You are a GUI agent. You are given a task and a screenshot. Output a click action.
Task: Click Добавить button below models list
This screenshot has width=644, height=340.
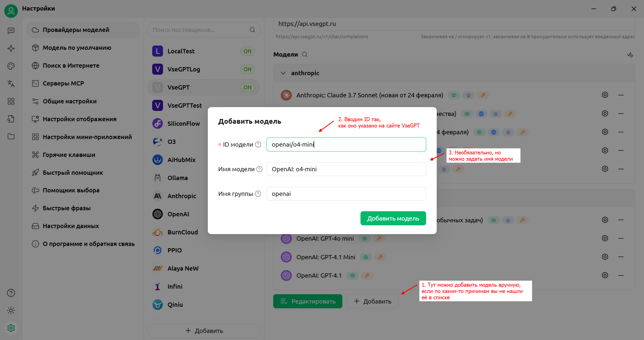click(372, 301)
